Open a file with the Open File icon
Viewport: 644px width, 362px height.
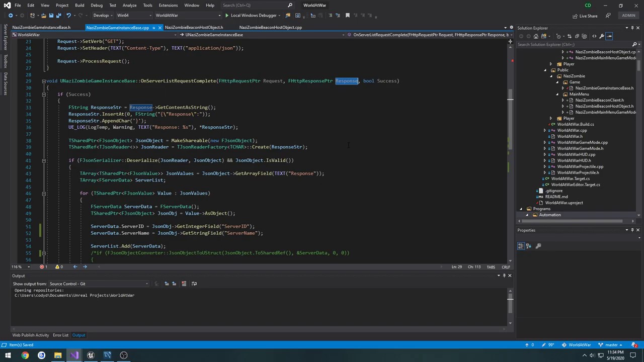click(44, 16)
